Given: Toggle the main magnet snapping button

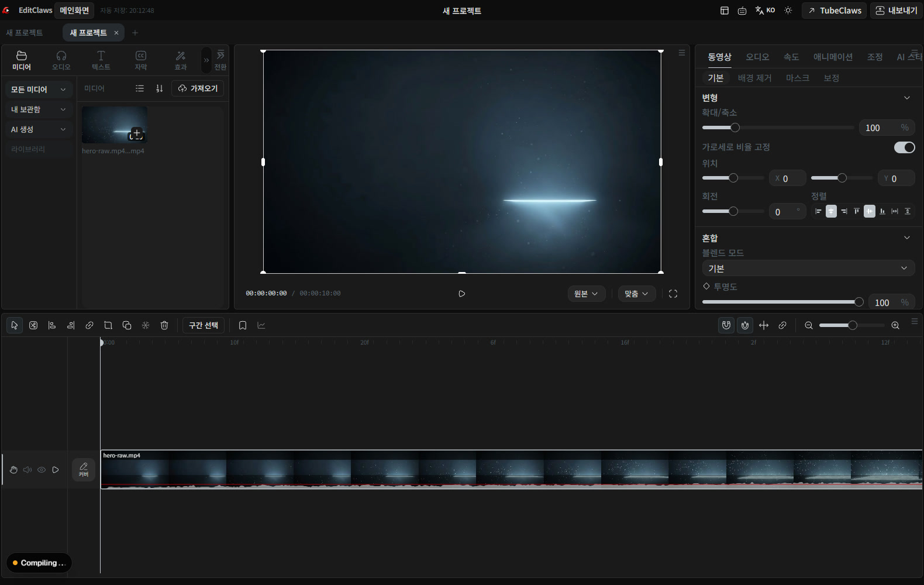Looking at the screenshot, I should pos(726,325).
